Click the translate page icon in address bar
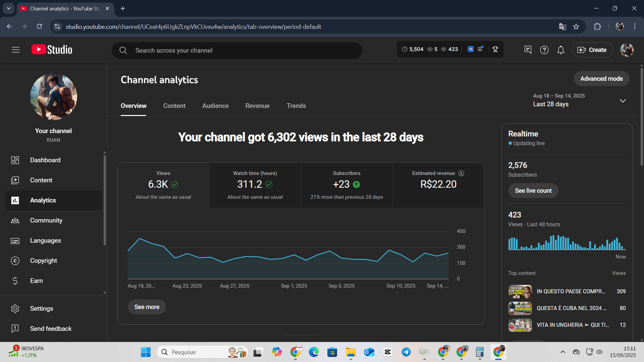 click(562, 27)
